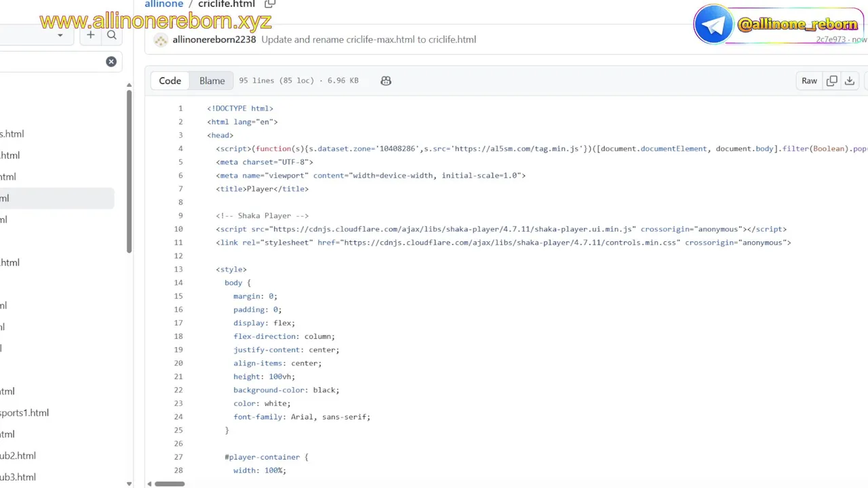The height and width of the screenshot is (488, 868).
Task: Click the sidebar scroll-up arrow
Action: [129, 85]
